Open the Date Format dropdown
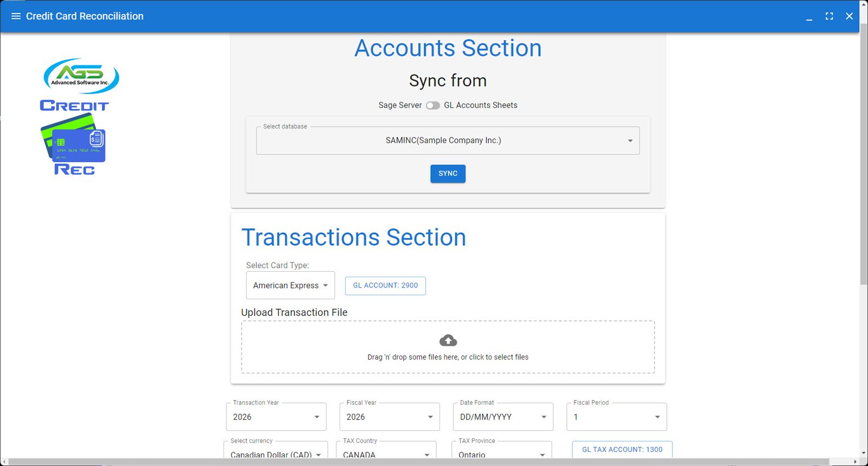868x466 pixels. 503,417
